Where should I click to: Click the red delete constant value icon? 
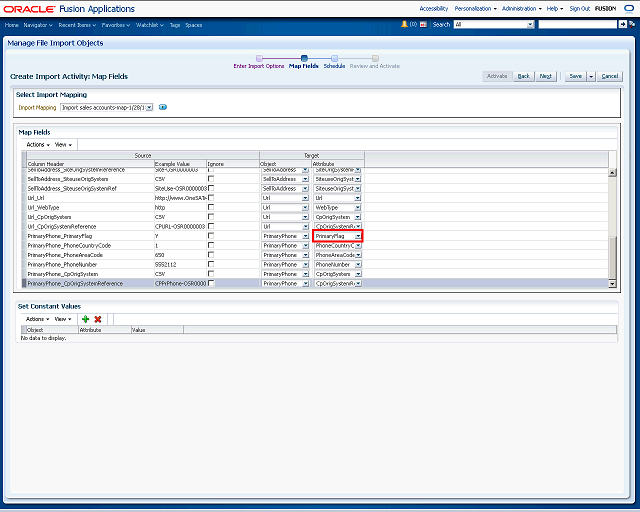pyautogui.click(x=98, y=318)
